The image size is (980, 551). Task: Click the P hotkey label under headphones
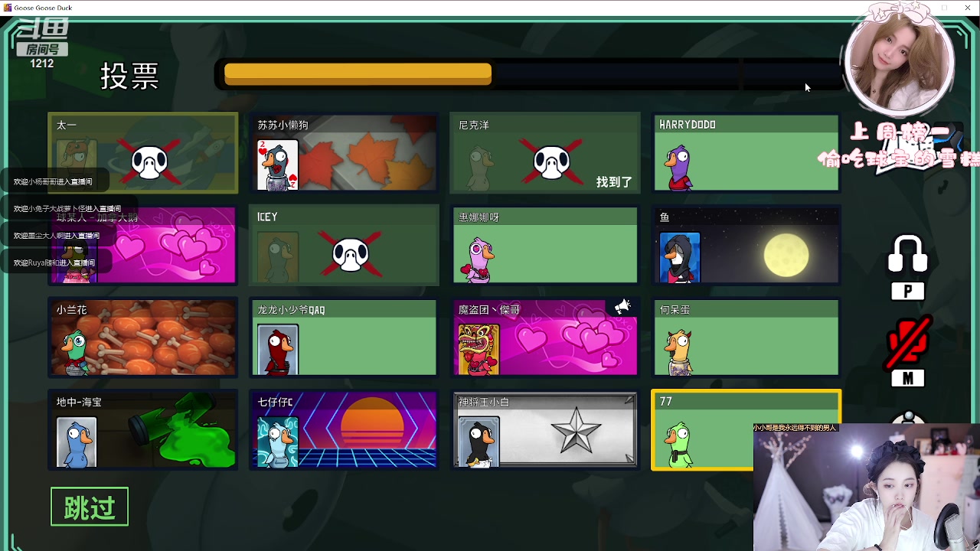(x=908, y=292)
